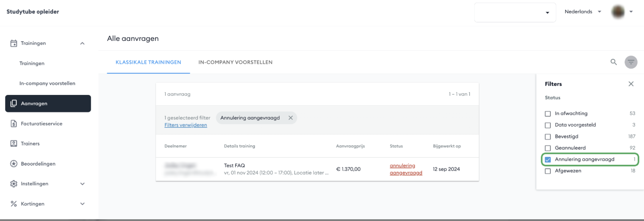
Task: Check the In afwachting status filter
Action: (548, 114)
